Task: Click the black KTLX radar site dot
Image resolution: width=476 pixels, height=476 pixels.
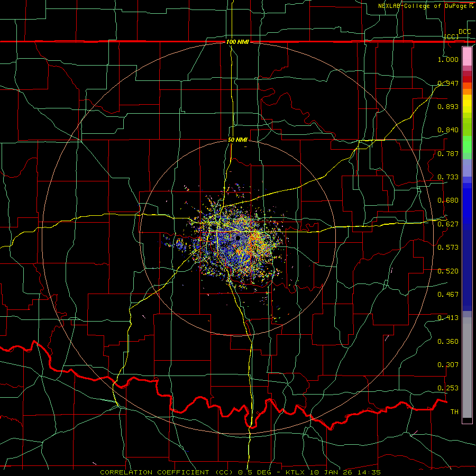Action: coord(237,238)
